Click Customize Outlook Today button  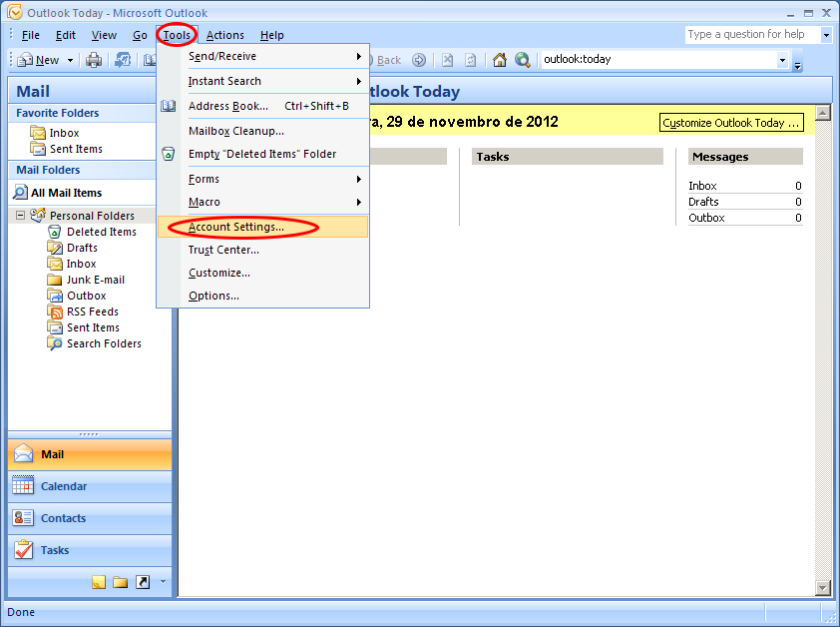coord(731,123)
